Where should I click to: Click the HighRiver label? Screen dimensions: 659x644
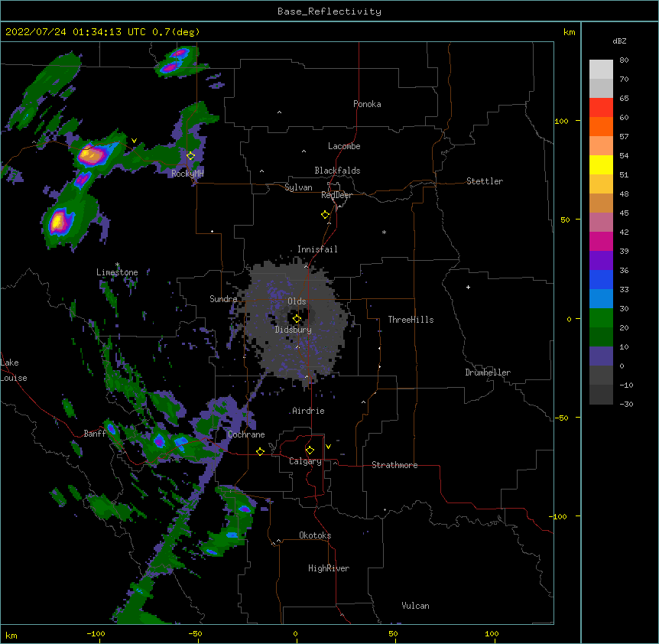click(x=329, y=568)
